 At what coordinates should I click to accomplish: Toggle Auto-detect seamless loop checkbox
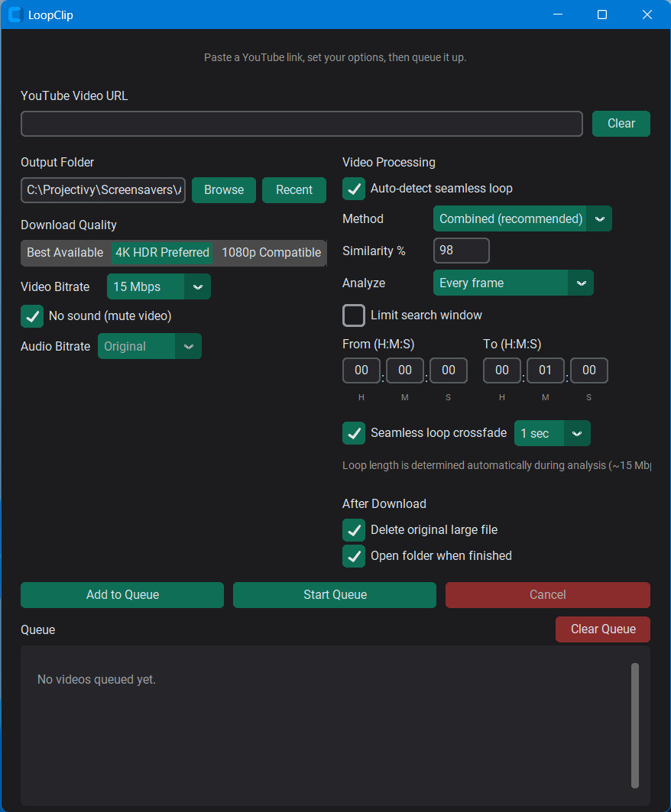point(354,189)
